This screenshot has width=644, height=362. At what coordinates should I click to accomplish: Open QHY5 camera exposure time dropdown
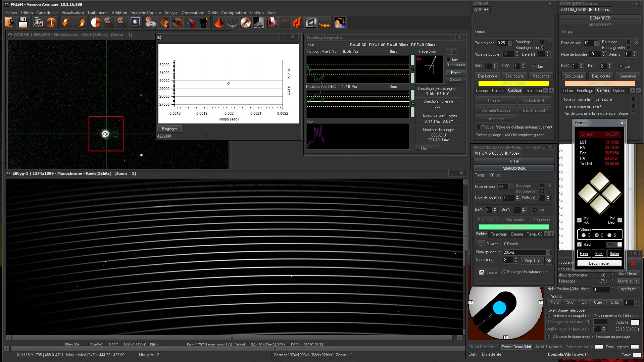597,43
